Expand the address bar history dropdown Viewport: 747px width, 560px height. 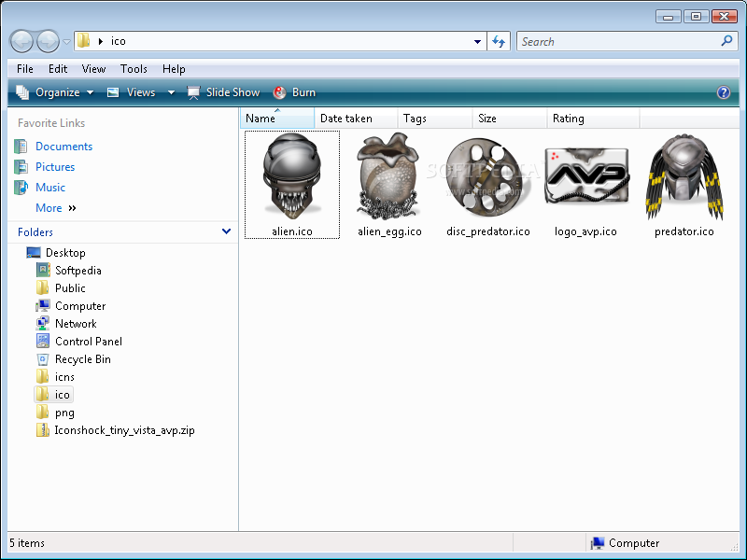[477, 42]
